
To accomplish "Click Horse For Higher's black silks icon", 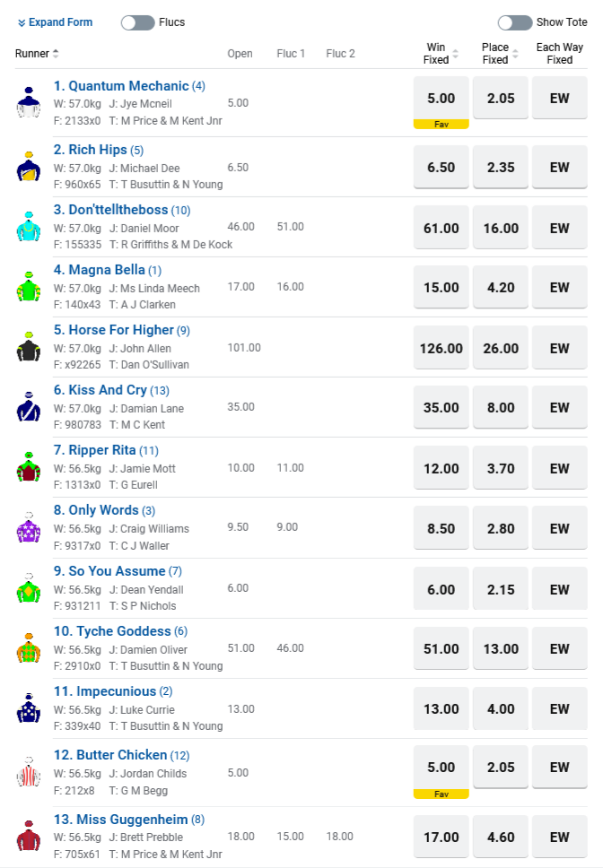I will pos(29,347).
